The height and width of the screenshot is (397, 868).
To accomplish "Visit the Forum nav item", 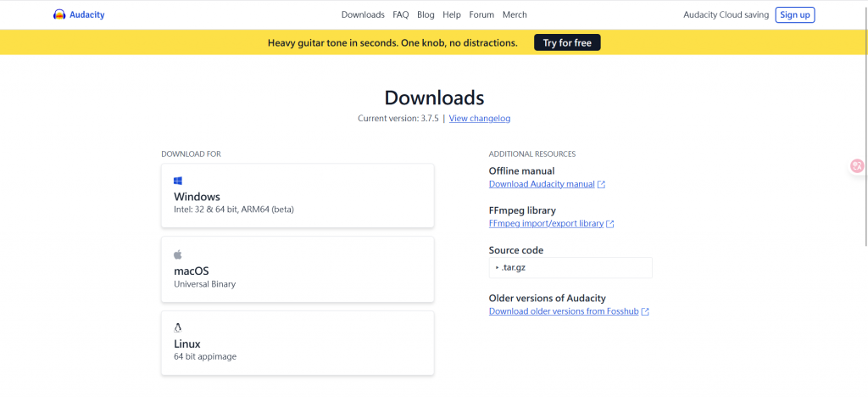I will pyautogui.click(x=481, y=15).
